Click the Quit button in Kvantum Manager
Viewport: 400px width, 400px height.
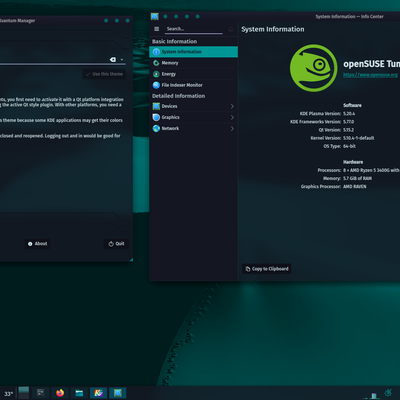pos(116,244)
